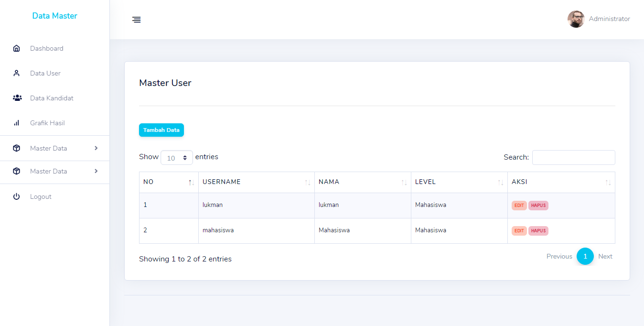Click the Logout power icon
Image resolution: width=644 pixels, height=326 pixels.
17,196
